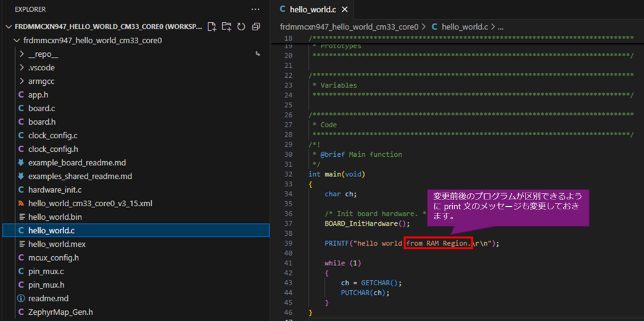Close the hello_world.c editor tab
This screenshot has width=644, height=321.
click(x=344, y=9)
